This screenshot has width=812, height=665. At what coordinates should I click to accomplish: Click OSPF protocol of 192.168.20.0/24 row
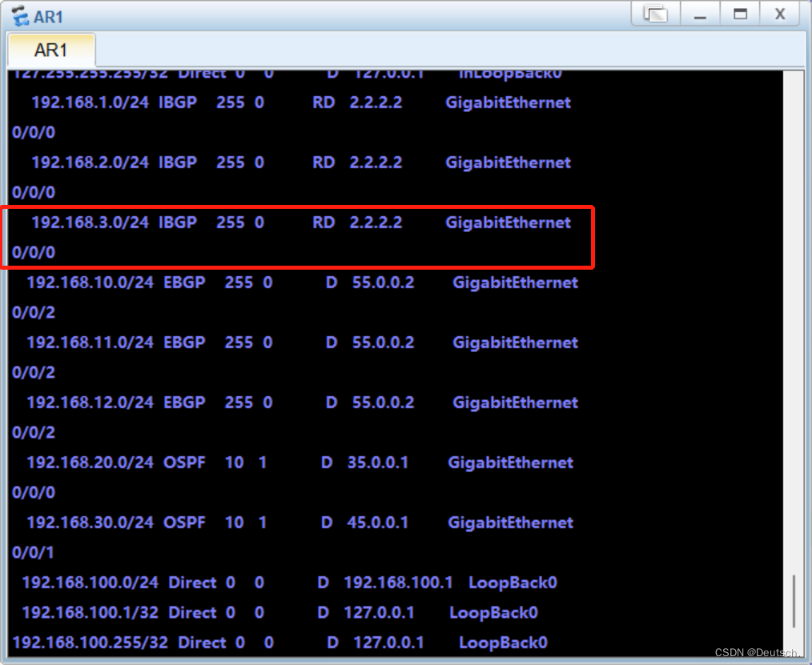(184, 463)
